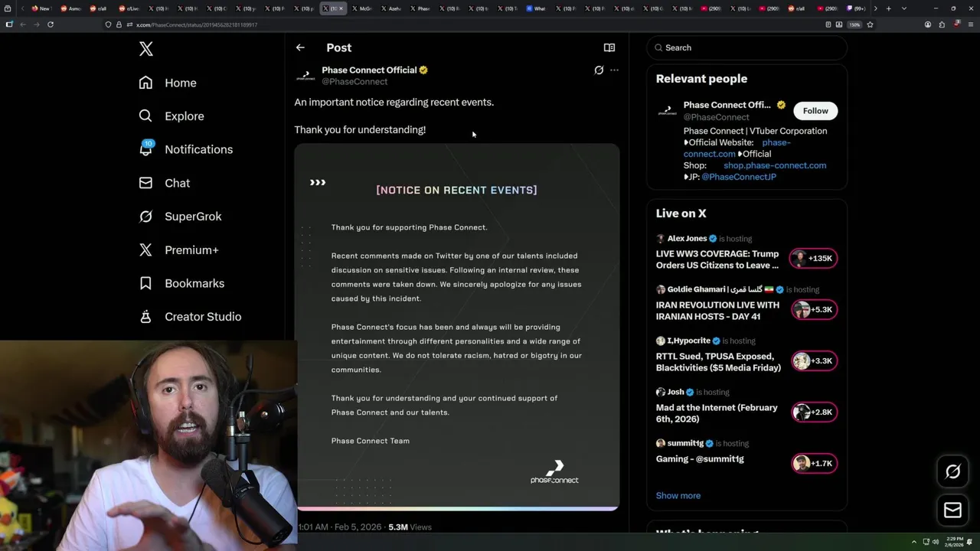Open the shop.phase-connect.com link
This screenshot has height=551, width=980.
click(x=775, y=165)
